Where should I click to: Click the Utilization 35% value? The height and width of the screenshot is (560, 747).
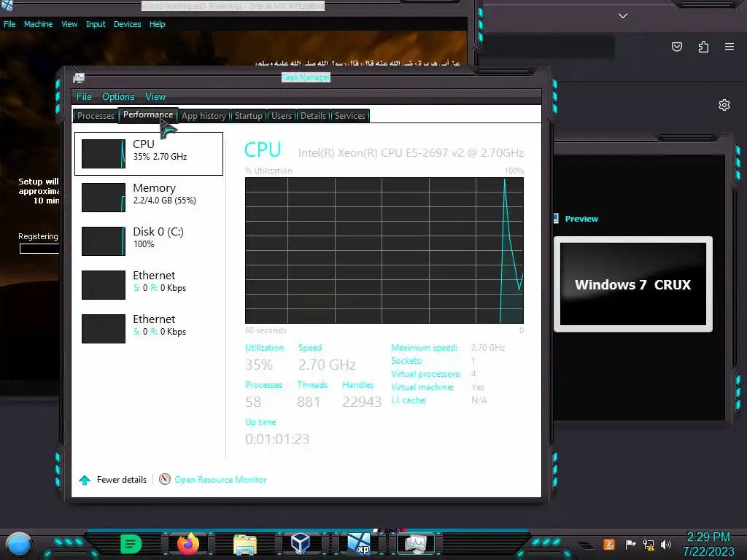259,365
